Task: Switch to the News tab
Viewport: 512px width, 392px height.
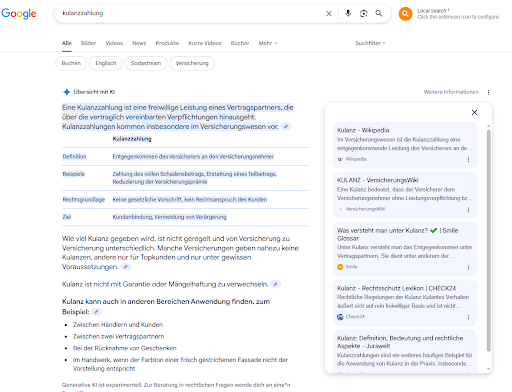Action: (x=139, y=43)
